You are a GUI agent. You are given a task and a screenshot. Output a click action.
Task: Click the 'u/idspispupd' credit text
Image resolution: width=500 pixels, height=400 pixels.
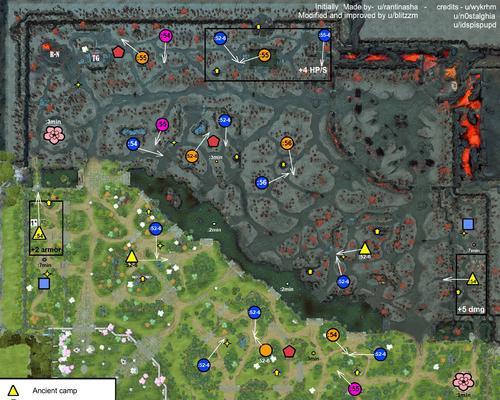tap(474, 25)
